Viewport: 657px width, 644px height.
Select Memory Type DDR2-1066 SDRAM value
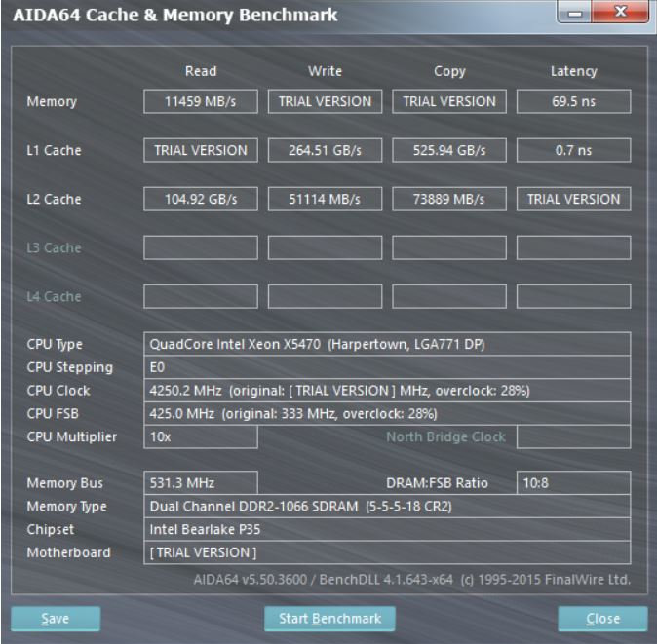387,507
